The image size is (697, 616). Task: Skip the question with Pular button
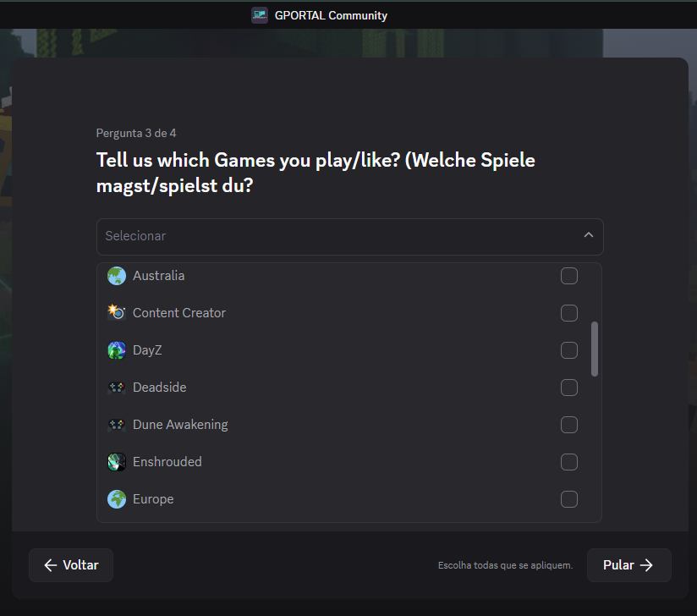pos(629,565)
